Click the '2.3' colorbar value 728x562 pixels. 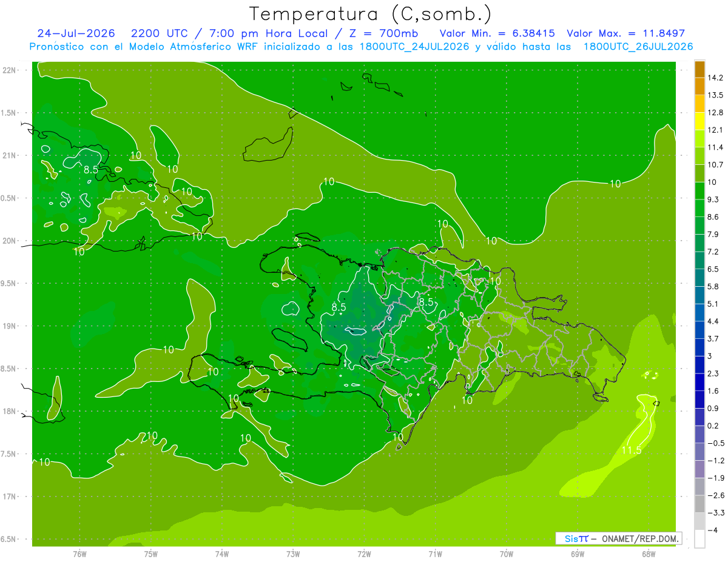pos(713,373)
